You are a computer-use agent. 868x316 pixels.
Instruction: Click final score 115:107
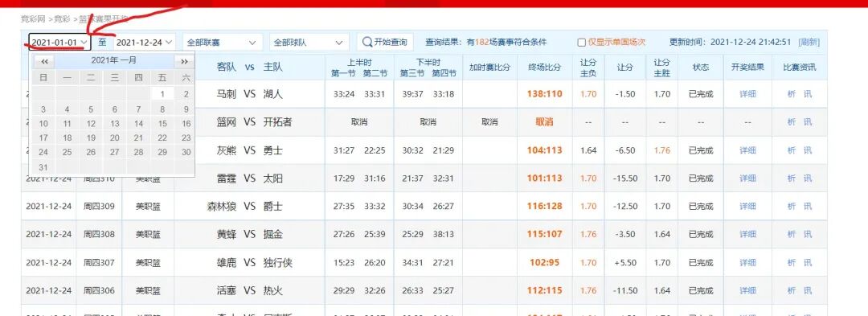coord(545,234)
